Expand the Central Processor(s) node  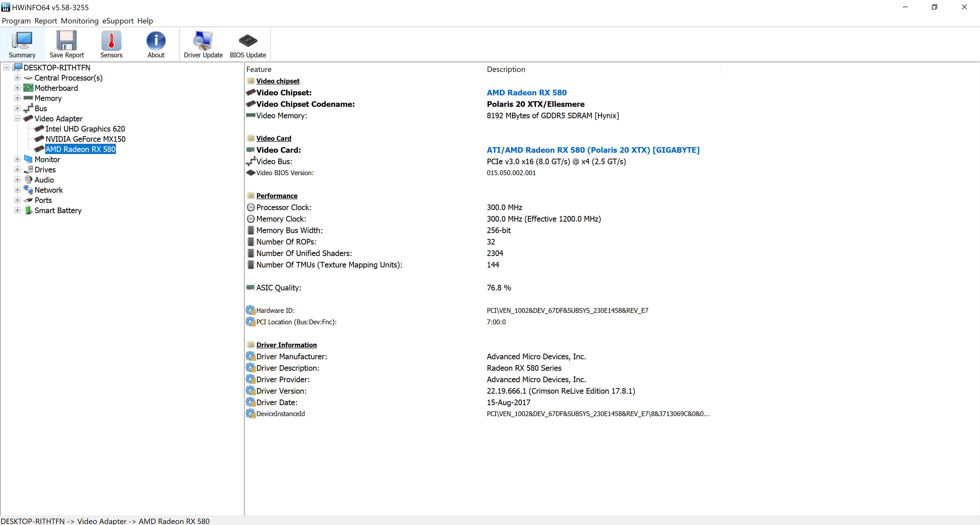click(17, 78)
